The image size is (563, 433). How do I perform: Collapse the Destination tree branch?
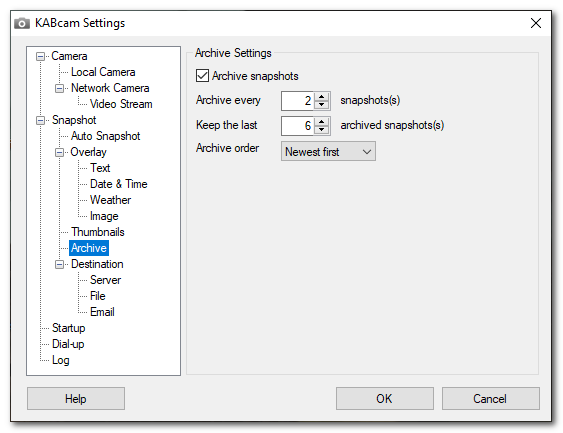click(x=60, y=264)
